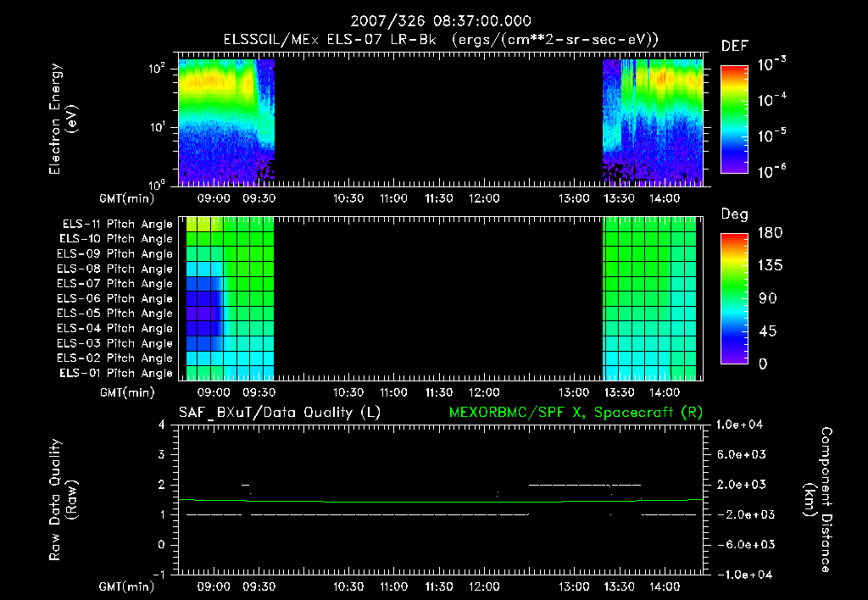Screen dimensions: 868x600
Task: Select the ELS-11 Pitch Angle row label
Action: coord(117,225)
